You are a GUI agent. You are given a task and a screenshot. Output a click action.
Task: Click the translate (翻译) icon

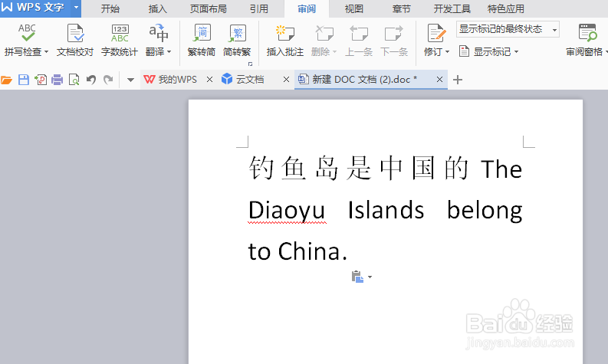pyautogui.click(x=158, y=33)
